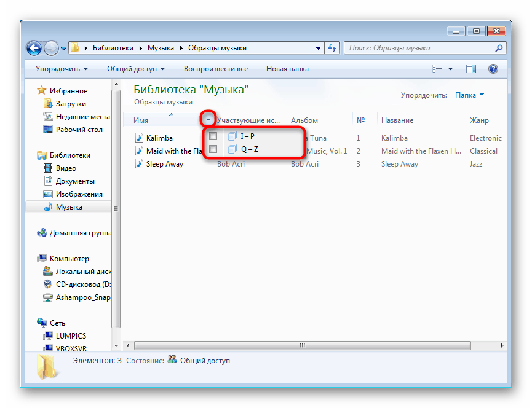Image resolution: width=532 pixels, height=408 pixels.
Task: Click the Сеть network icon
Action: (x=42, y=322)
